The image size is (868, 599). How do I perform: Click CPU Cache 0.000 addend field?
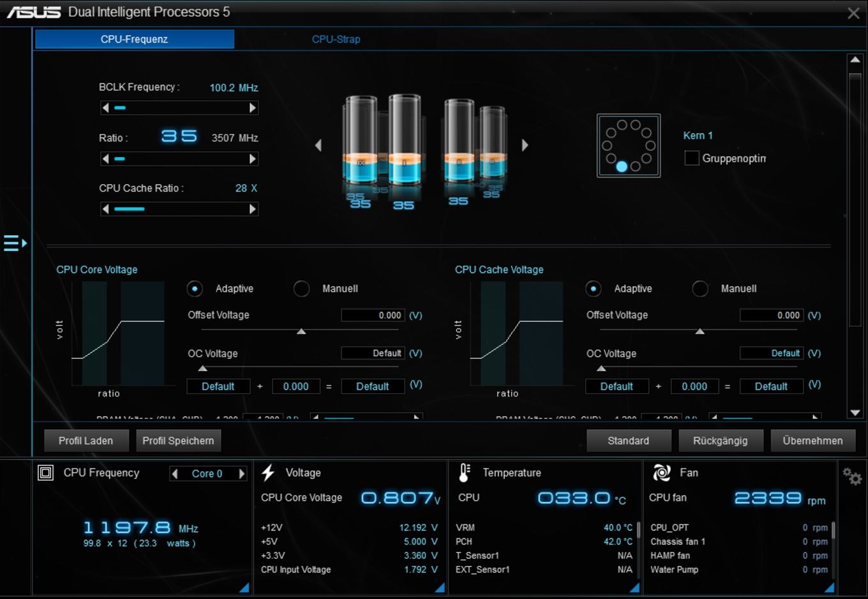click(x=695, y=386)
